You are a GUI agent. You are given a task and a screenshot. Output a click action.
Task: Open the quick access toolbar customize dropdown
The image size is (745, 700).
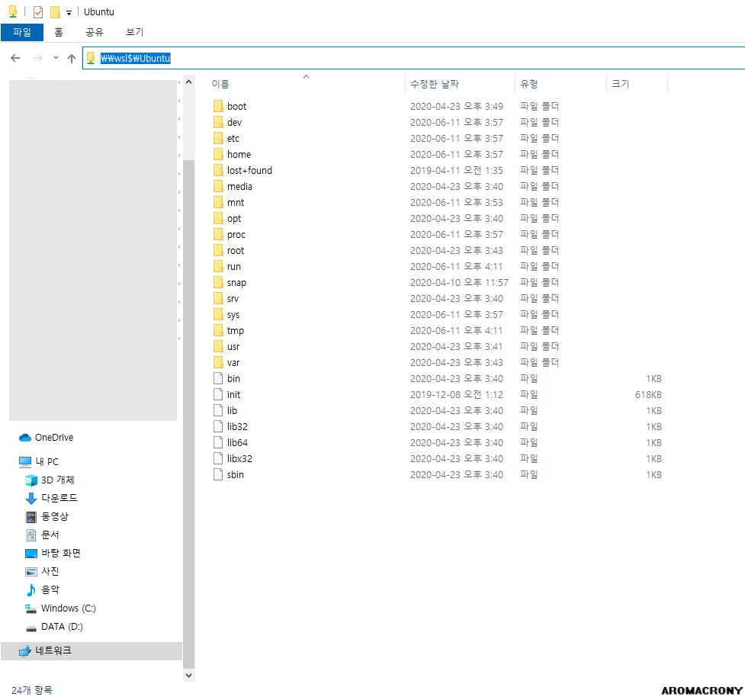click(69, 13)
